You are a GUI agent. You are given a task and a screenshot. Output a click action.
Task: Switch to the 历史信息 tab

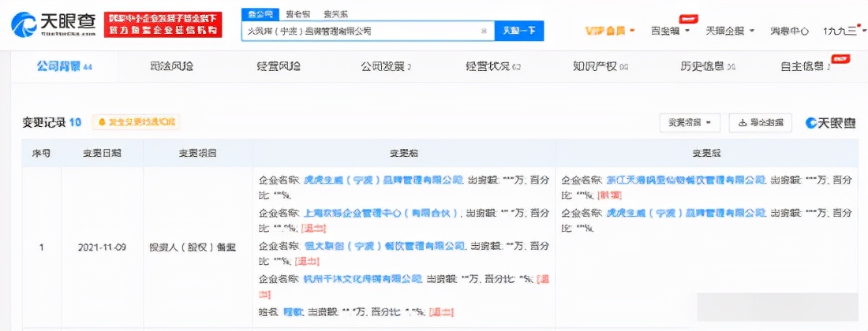(708, 67)
